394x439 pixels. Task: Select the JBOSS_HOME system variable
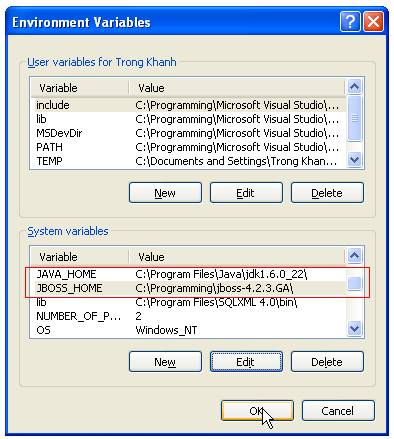click(188, 288)
